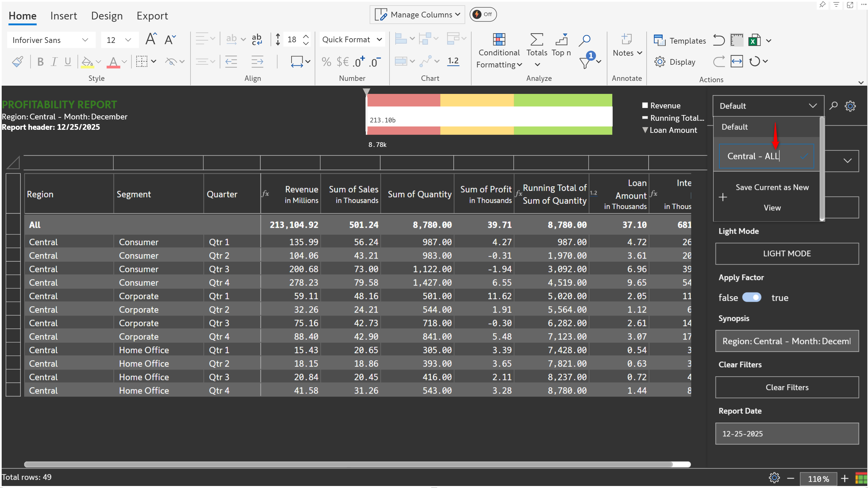This screenshot has height=488, width=868.
Task: Click the LIGHT MODE button
Action: tap(786, 254)
